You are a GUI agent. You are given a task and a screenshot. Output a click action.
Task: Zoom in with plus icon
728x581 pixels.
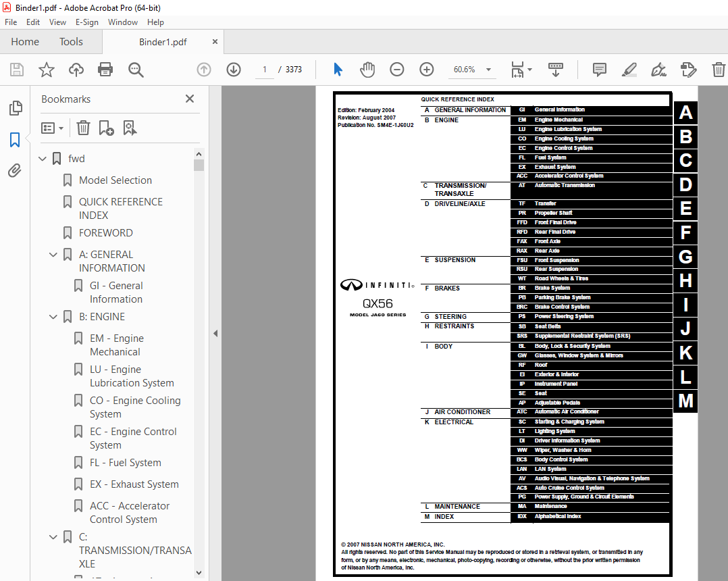(x=427, y=70)
